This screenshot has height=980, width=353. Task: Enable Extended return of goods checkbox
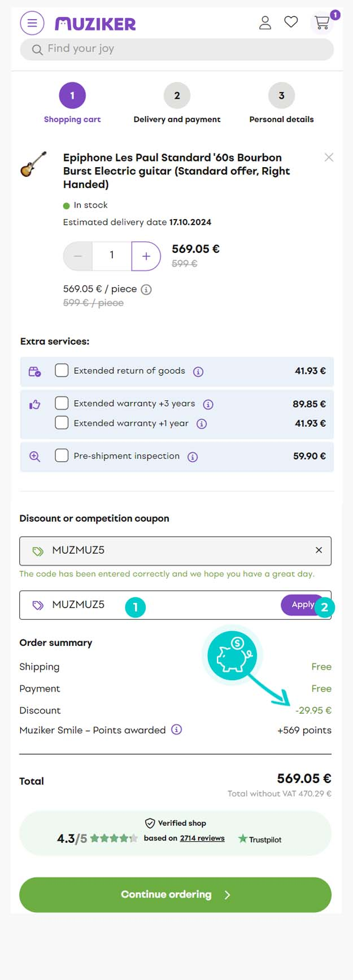pyautogui.click(x=62, y=370)
